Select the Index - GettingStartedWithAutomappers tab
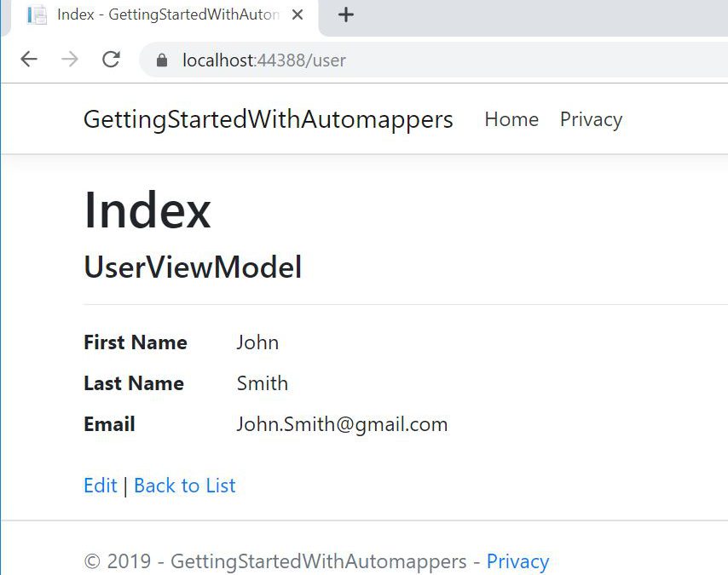728x575 pixels. [x=167, y=14]
